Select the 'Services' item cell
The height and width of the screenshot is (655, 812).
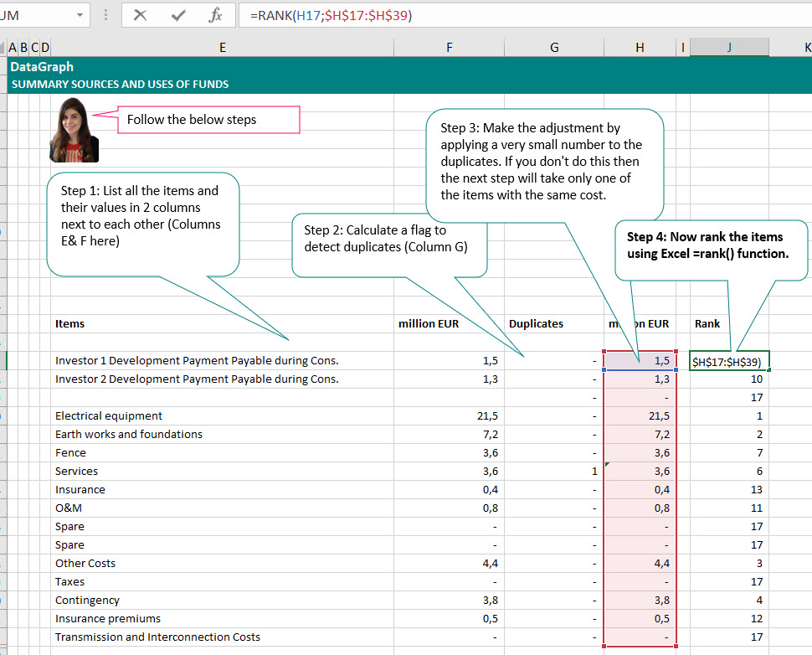point(222,471)
